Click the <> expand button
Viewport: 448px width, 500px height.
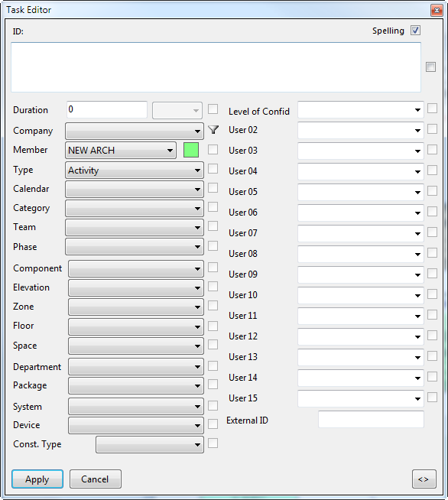click(x=424, y=479)
